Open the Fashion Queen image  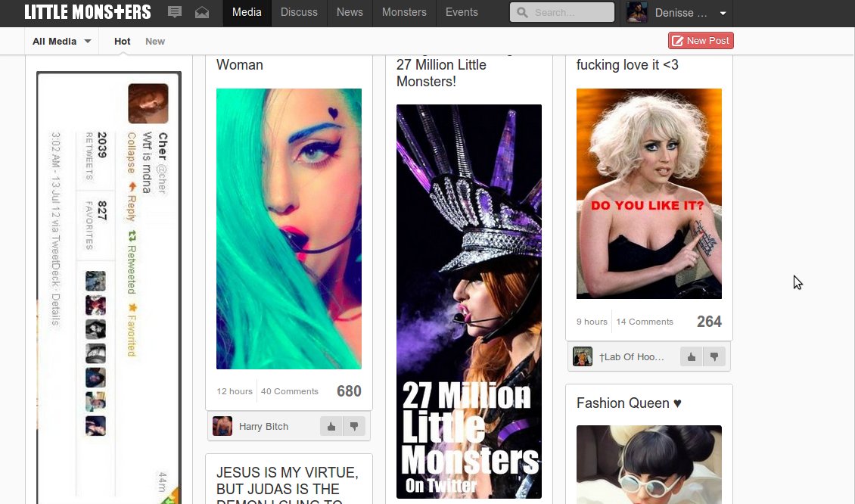pos(649,464)
